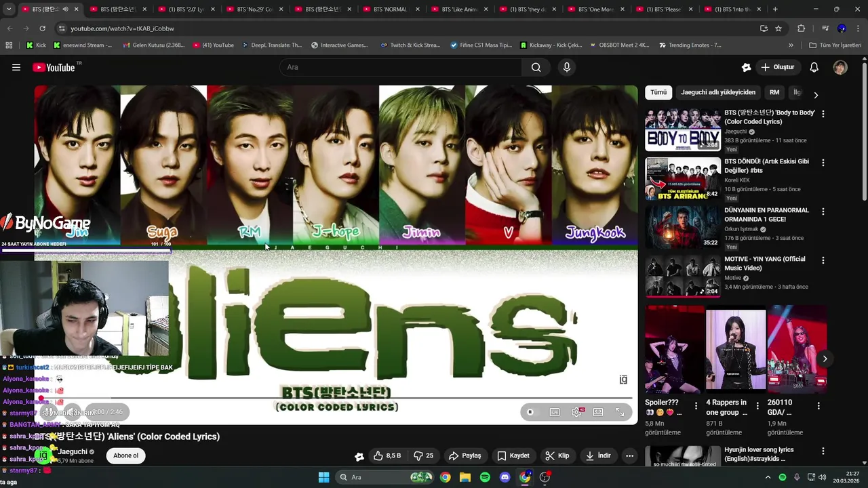Open a new browser tab

click(775, 9)
